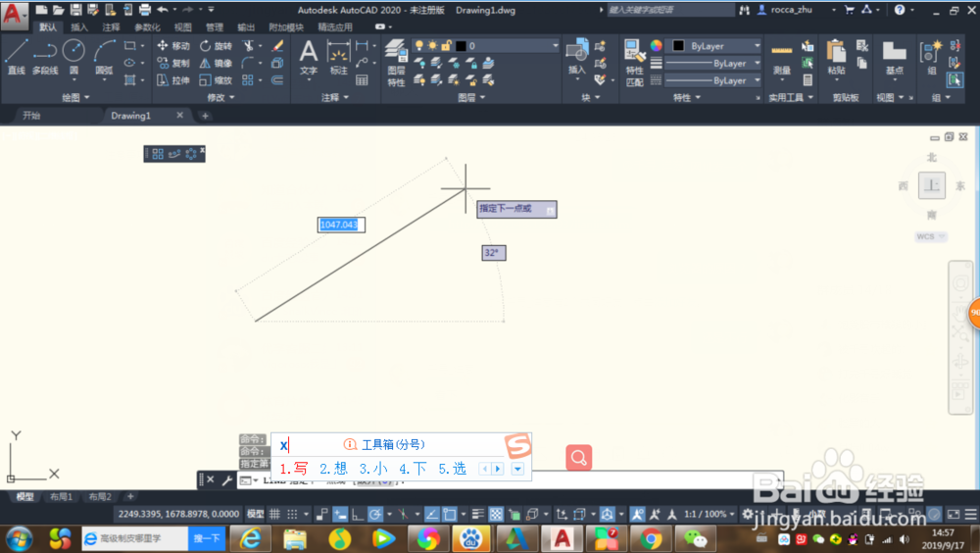Click the Mirror (镜像) tool

[216, 63]
